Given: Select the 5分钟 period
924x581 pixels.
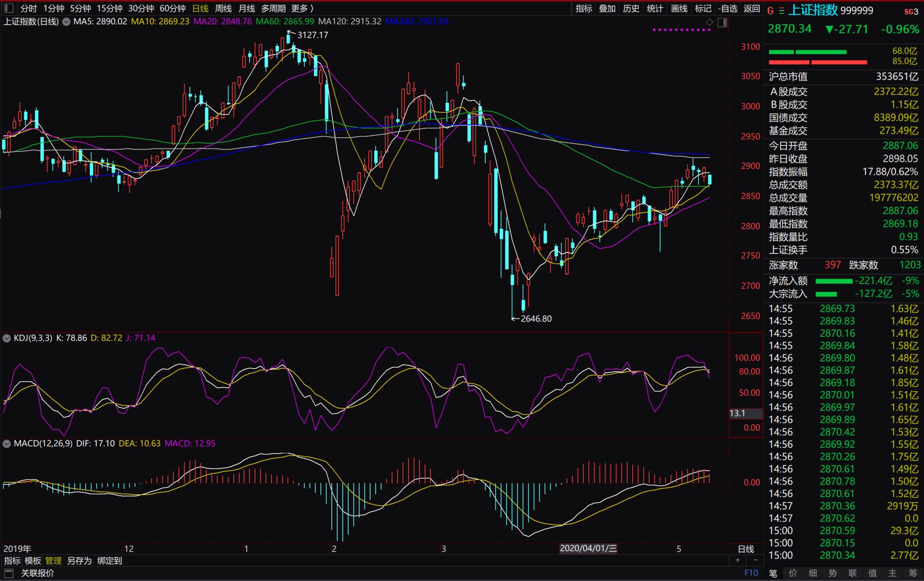Looking at the screenshot, I should click(x=80, y=8).
